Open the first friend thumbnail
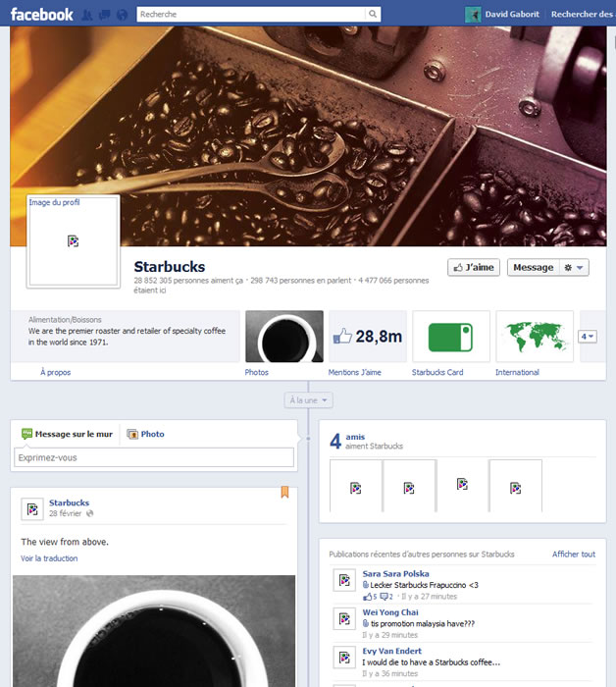The image size is (616, 687). tap(355, 486)
